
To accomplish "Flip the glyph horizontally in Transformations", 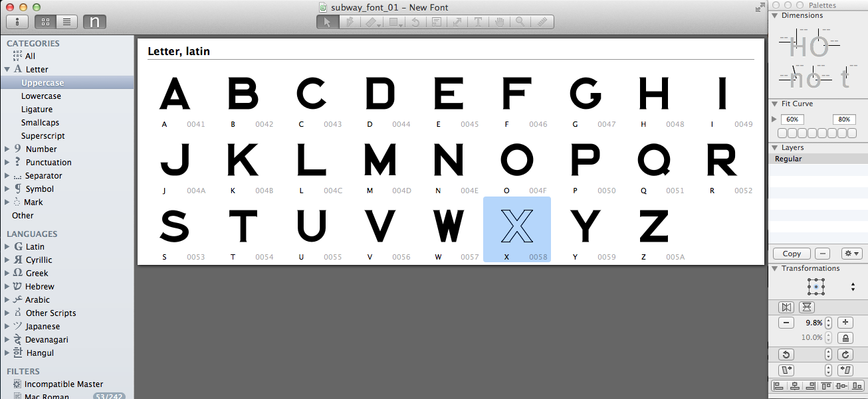I will tap(786, 307).
